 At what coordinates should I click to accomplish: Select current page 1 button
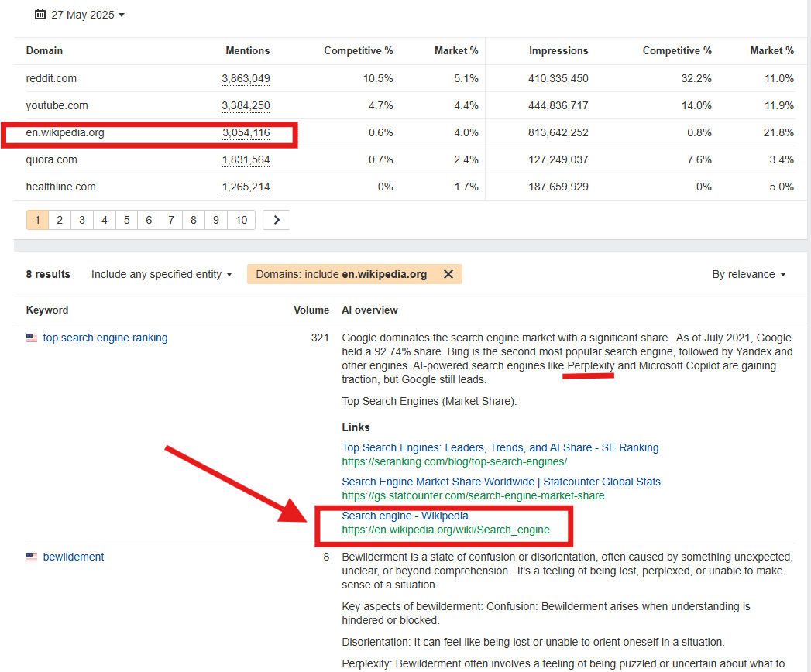point(37,220)
